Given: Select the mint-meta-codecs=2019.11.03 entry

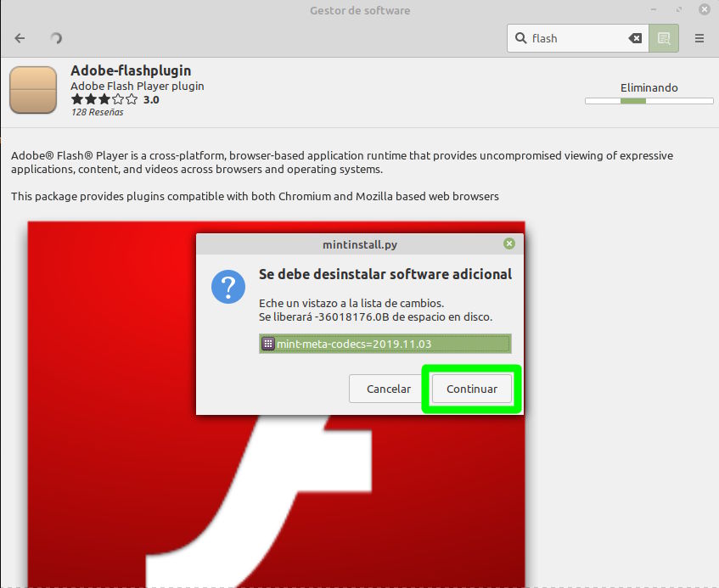Looking at the screenshot, I should 385,344.
